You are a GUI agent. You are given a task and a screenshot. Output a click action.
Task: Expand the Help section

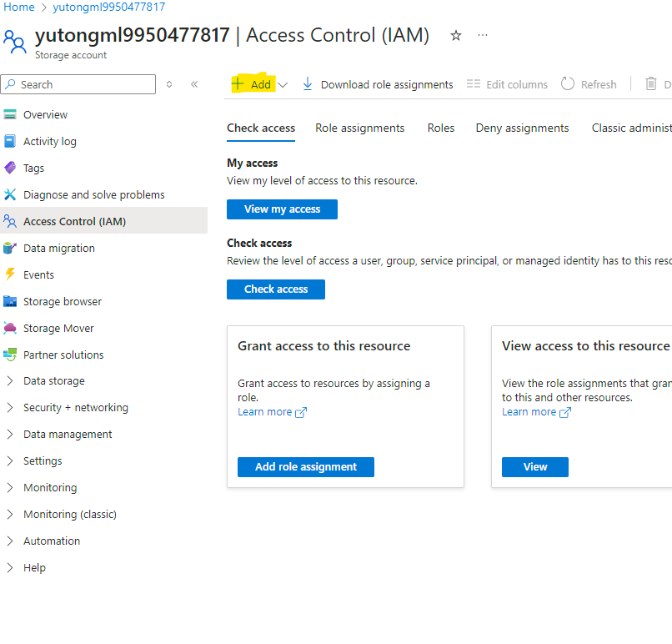click(x=10, y=568)
